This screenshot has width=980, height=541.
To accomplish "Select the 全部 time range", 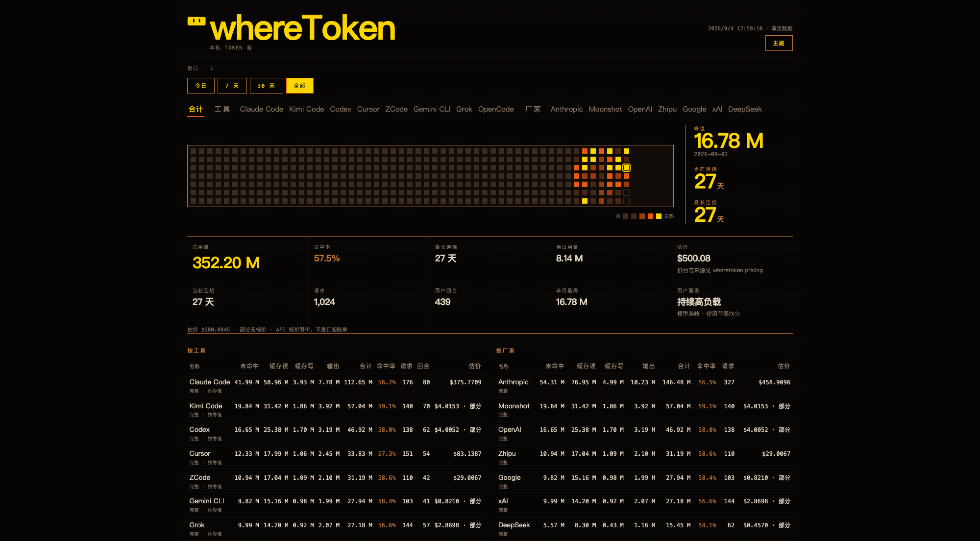I will pos(299,86).
